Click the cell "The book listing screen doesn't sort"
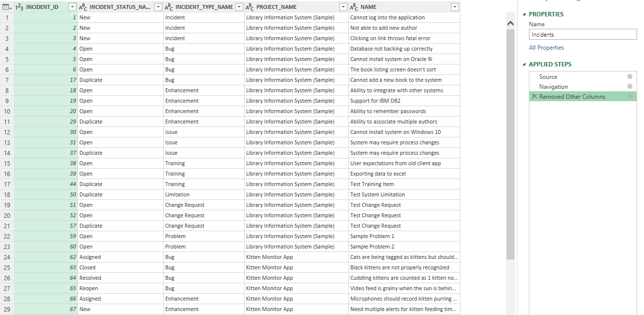The height and width of the screenshot is (315, 644). point(404,69)
